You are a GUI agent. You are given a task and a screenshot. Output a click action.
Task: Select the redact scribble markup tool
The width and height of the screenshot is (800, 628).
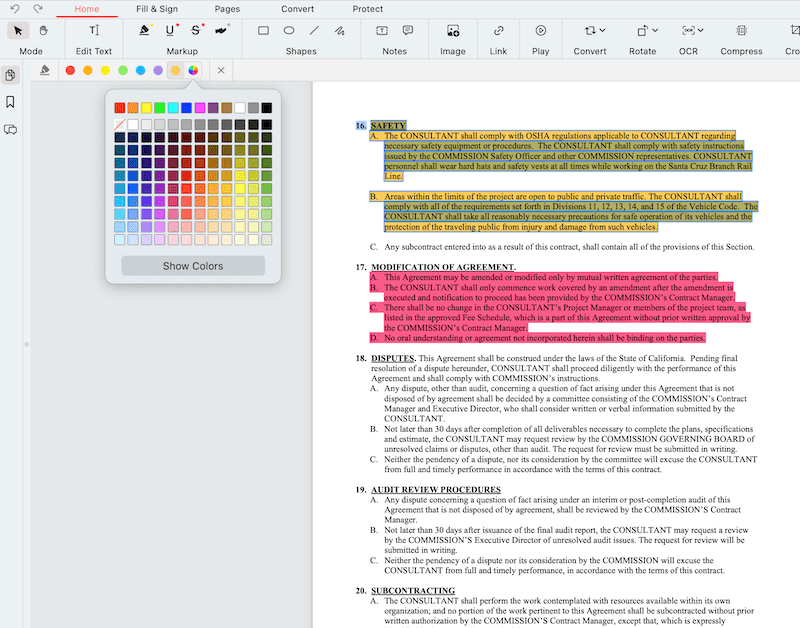pyautogui.click(x=221, y=31)
